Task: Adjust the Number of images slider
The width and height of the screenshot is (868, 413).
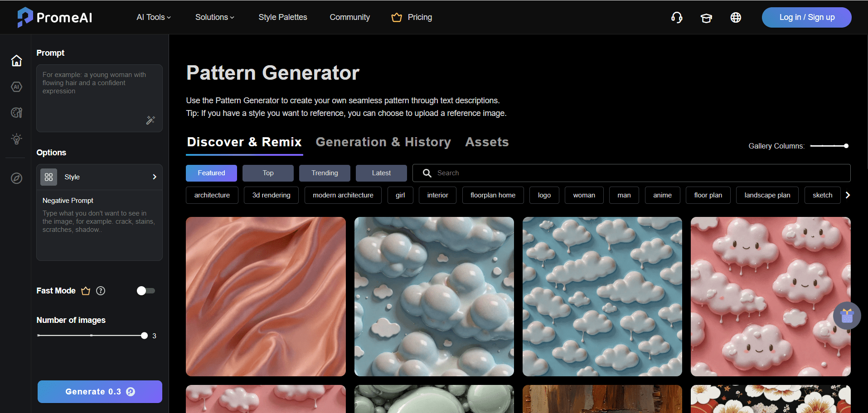Action: click(144, 335)
